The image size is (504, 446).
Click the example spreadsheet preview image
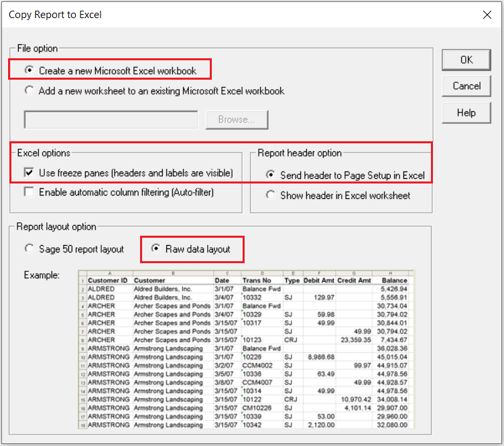pos(247,350)
